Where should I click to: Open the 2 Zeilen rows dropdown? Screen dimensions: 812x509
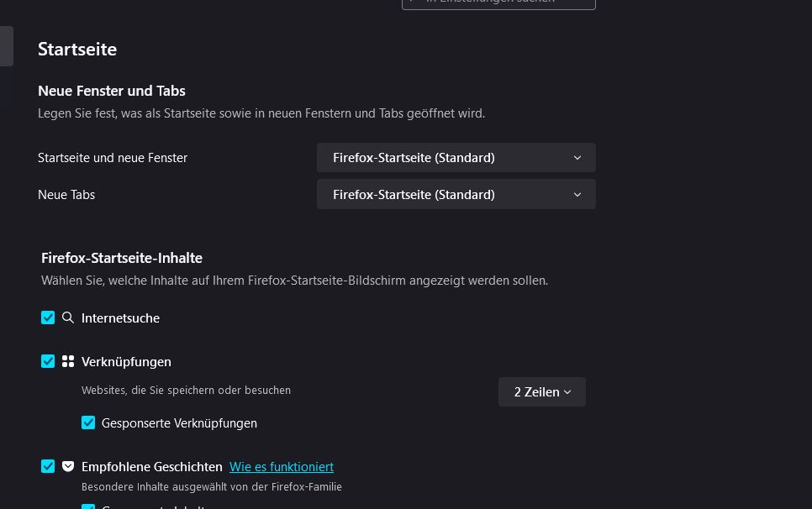point(542,392)
